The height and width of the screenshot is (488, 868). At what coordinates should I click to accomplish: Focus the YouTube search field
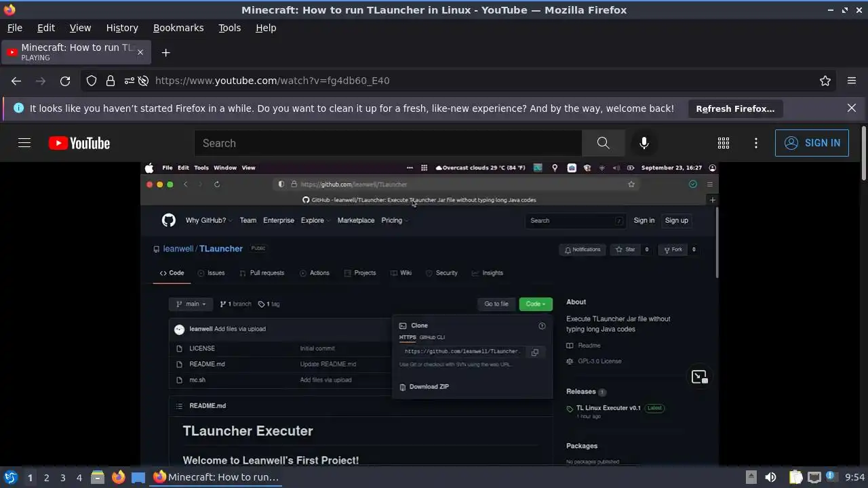[x=388, y=143]
